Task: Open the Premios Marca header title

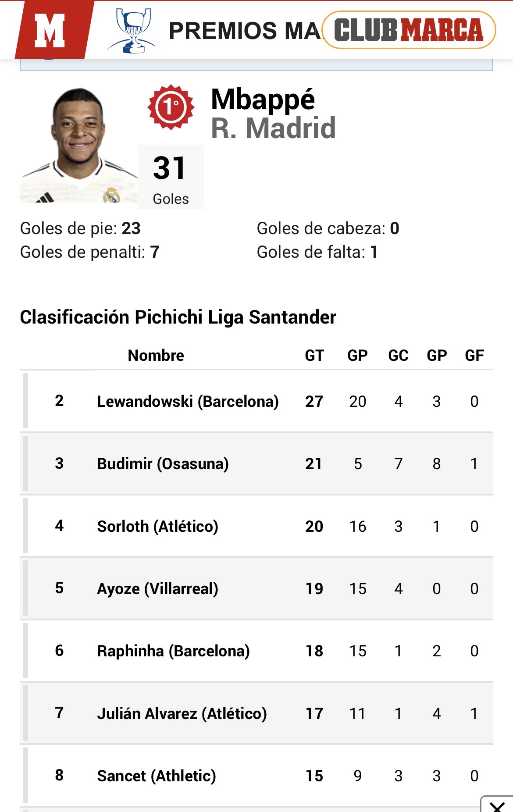Action: click(245, 31)
